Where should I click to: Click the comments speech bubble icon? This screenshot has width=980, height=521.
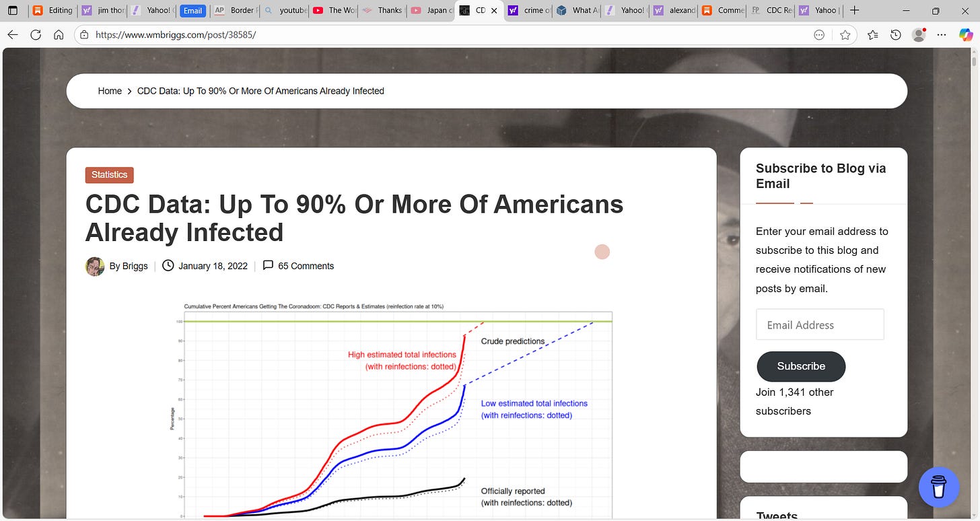(x=268, y=265)
